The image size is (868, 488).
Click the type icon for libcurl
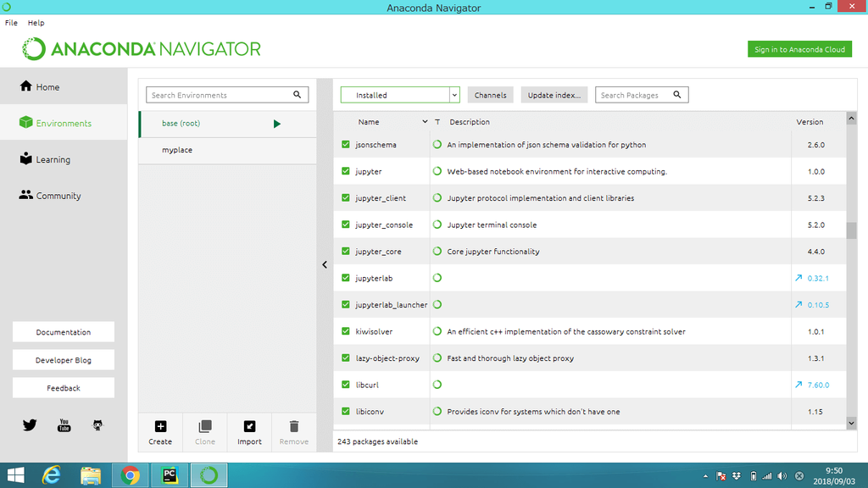pos(437,385)
